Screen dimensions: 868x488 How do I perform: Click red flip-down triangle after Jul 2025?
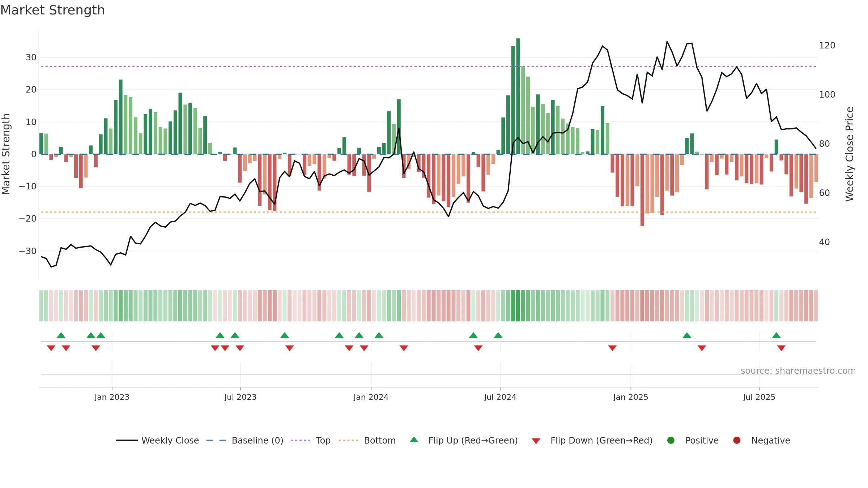coord(781,348)
